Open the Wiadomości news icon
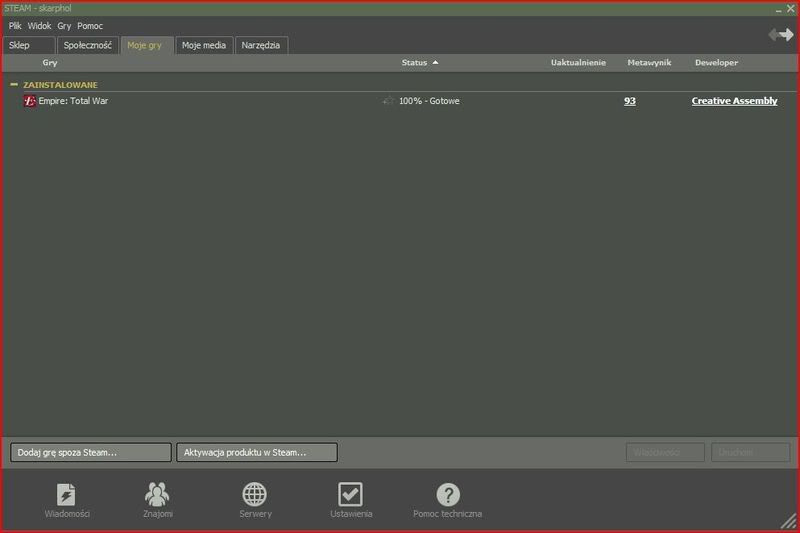This screenshot has width=800, height=533. (x=66, y=495)
